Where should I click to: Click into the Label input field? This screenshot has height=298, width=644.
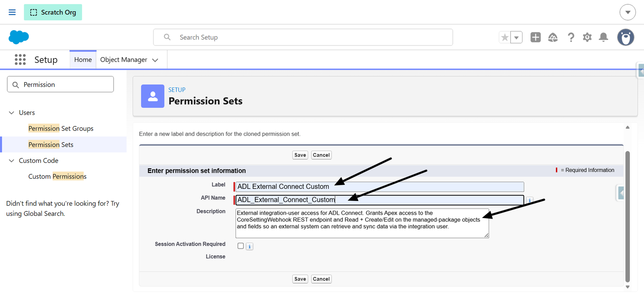click(x=380, y=186)
